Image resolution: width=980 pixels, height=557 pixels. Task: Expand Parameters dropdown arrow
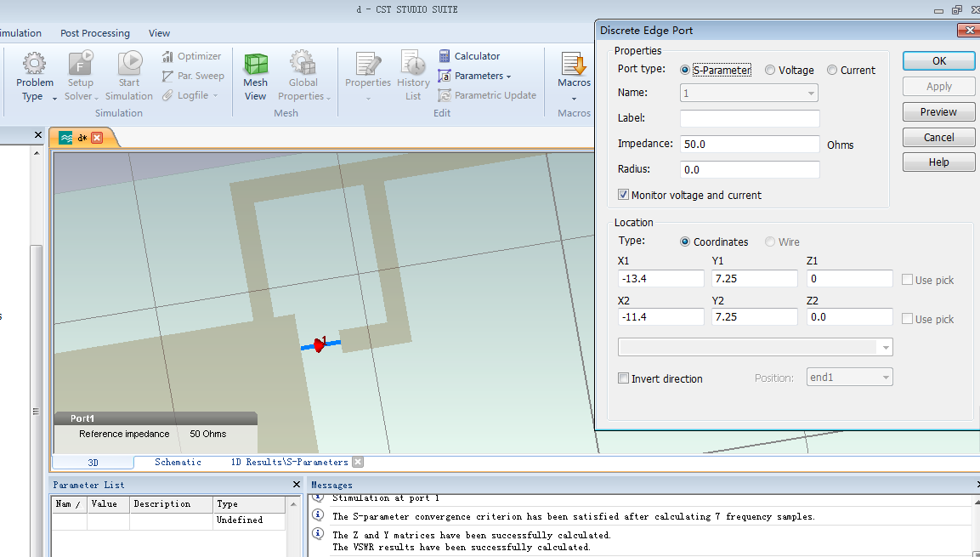[x=508, y=77]
